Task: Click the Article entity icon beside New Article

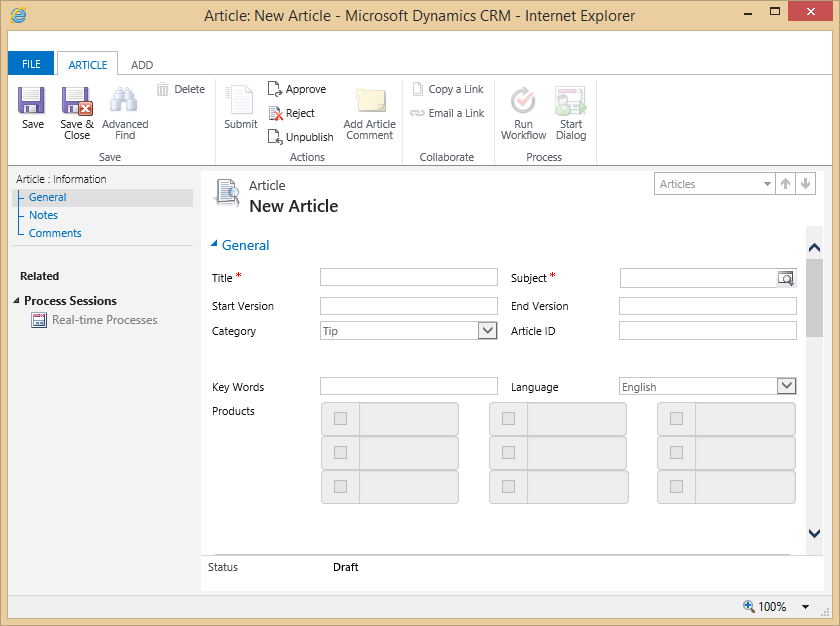Action: point(227,193)
